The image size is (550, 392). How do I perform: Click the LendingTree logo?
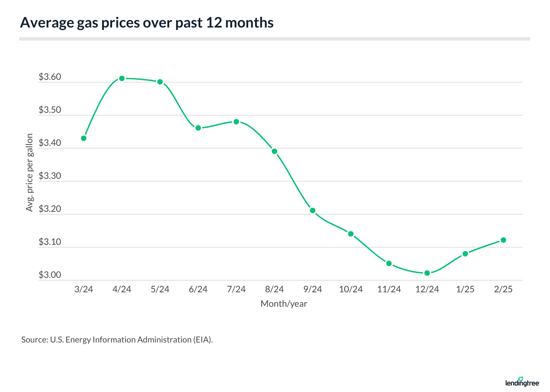point(522,382)
